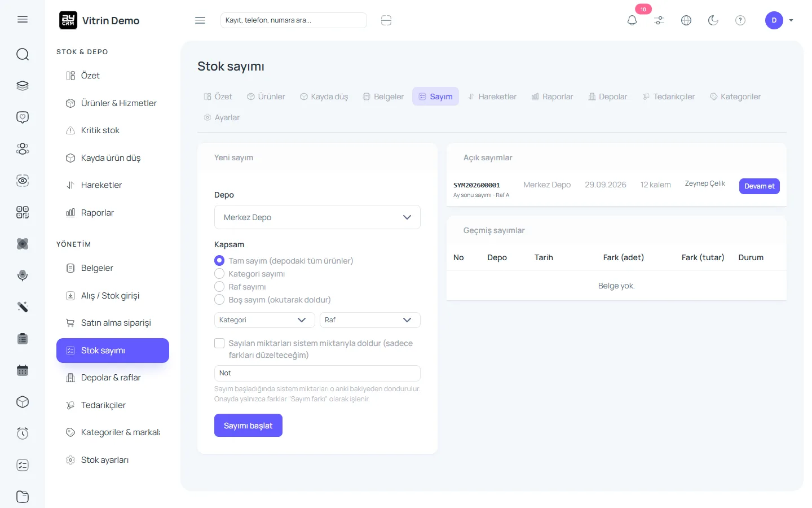812x508 pixels.
Task: Open the language globe icon
Action: point(686,20)
